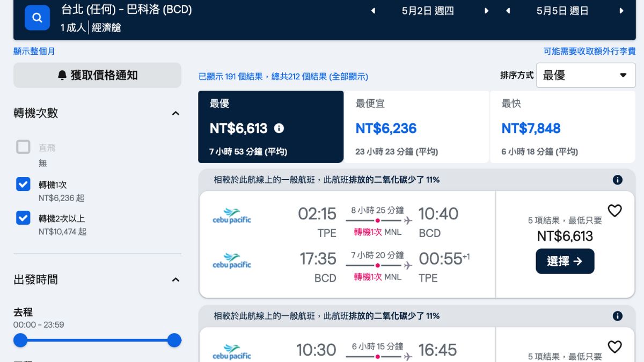Uncheck the 轉機1次 one-stop checkbox
Viewport: 644px width, 362px height.
point(23,184)
